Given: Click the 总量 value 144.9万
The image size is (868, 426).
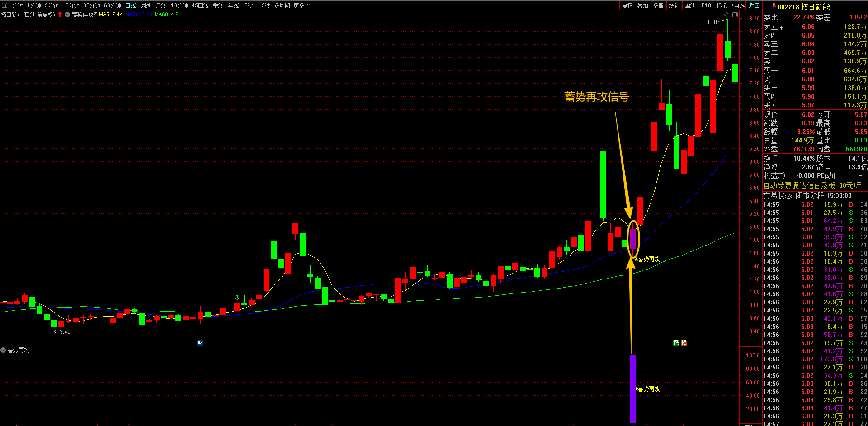Looking at the screenshot, I should (802, 141).
